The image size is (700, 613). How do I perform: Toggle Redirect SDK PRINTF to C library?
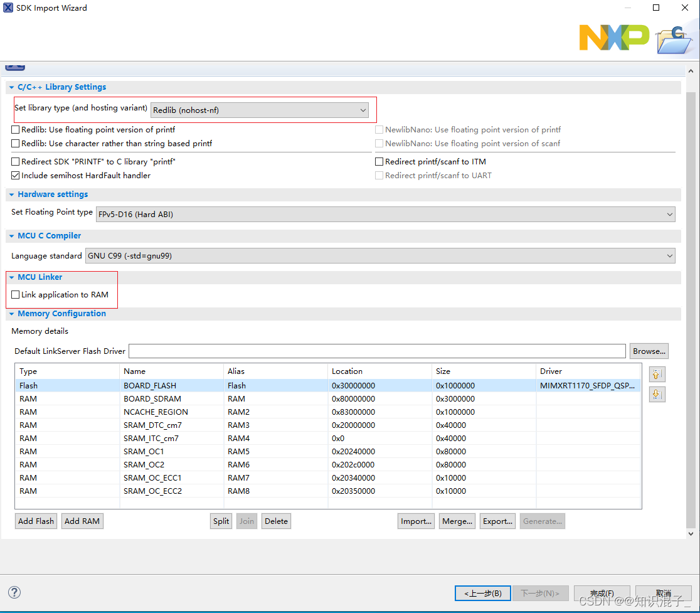coord(16,162)
